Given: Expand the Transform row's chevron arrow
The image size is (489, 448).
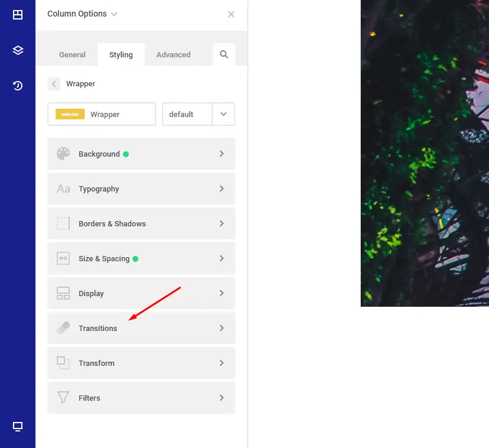Looking at the screenshot, I should click(x=221, y=363).
